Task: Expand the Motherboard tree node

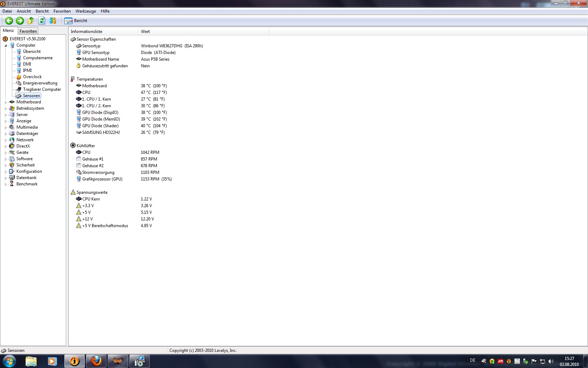Action: point(6,102)
